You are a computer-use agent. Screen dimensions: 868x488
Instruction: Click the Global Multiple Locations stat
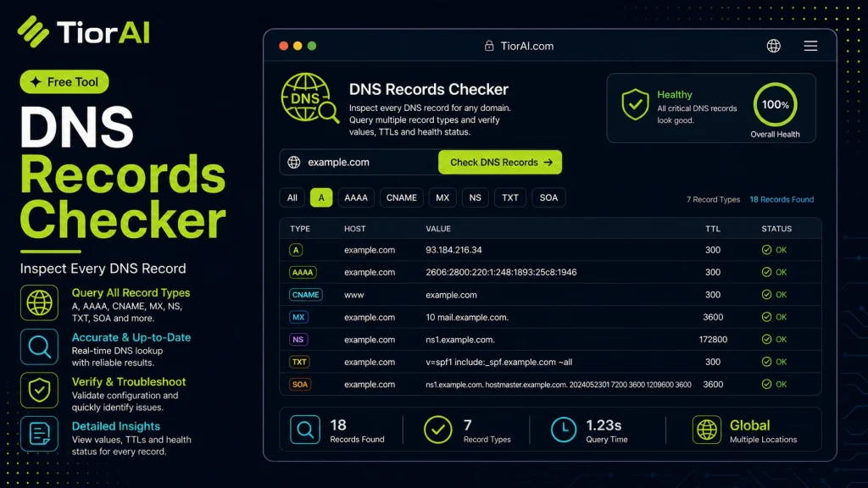[x=744, y=430]
